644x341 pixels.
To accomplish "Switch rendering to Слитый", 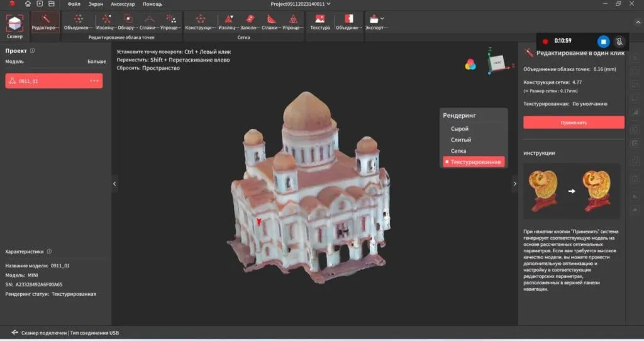I will pos(461,140).
